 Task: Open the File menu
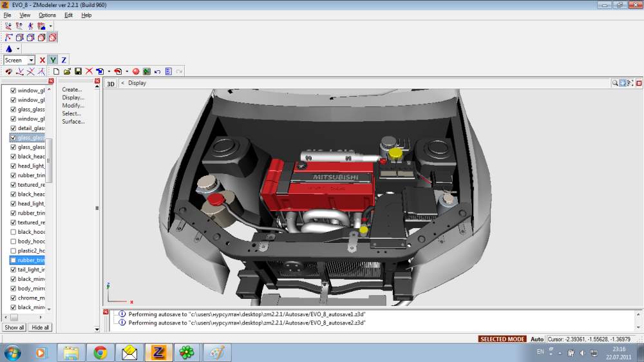pyautogui.click(x=7, y=15)
